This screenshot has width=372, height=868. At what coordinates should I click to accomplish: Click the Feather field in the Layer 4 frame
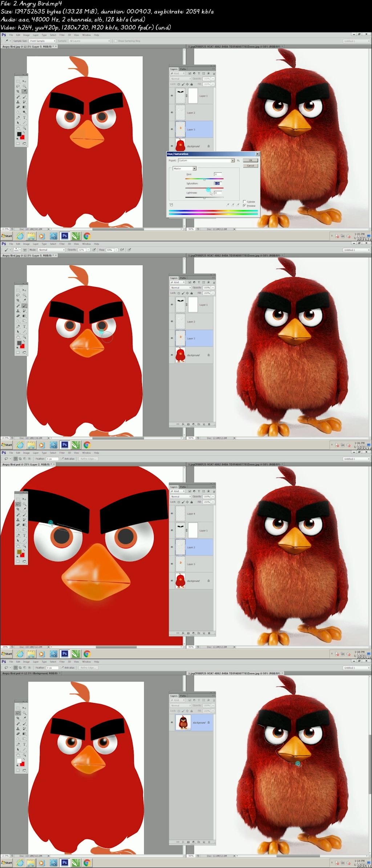point(52,459)
